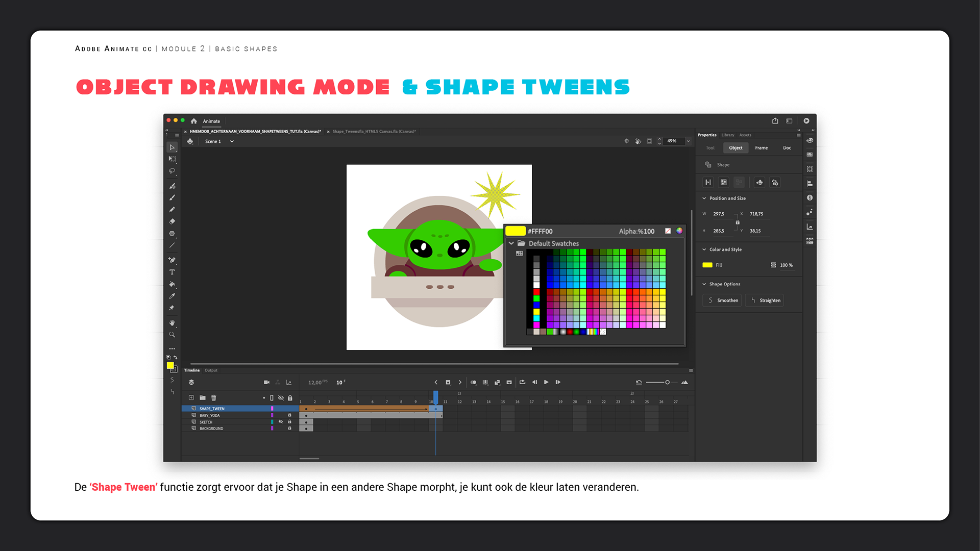Open the Scene 1 dropdown
Image resolution: width=980 pixels, height=551 pixels.
[x=232, y=141]
